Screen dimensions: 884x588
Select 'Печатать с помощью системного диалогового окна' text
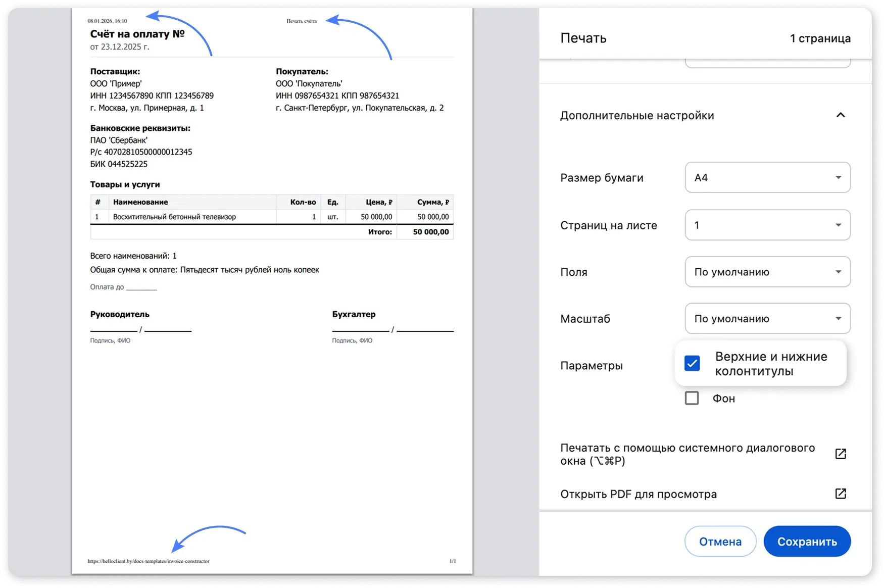(x=687, y=454)
